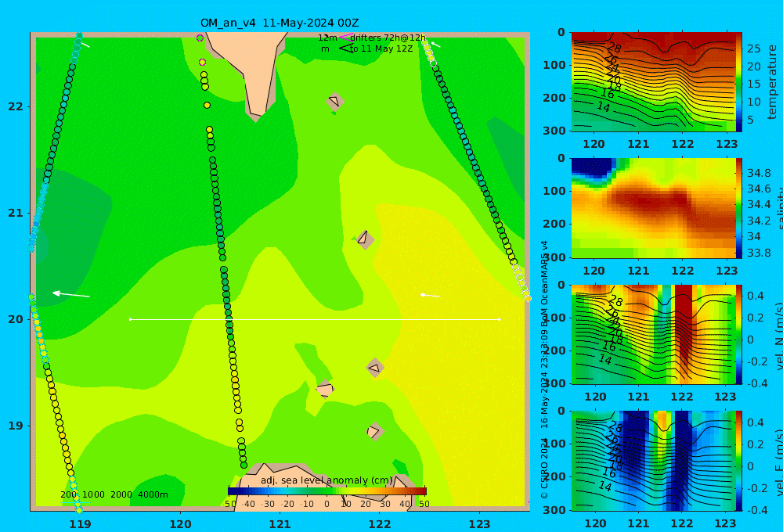Click longitude label "123" under main map

point(479,524)
